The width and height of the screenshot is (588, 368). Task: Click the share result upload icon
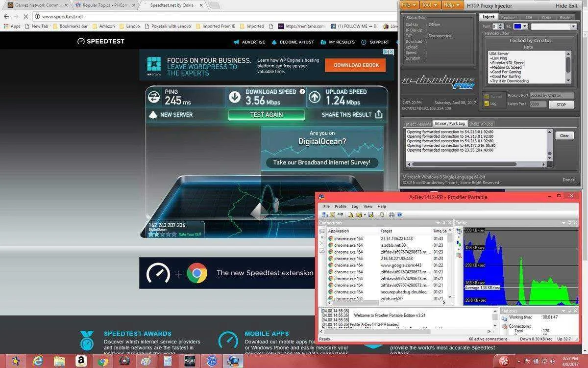tap(379, 114)
